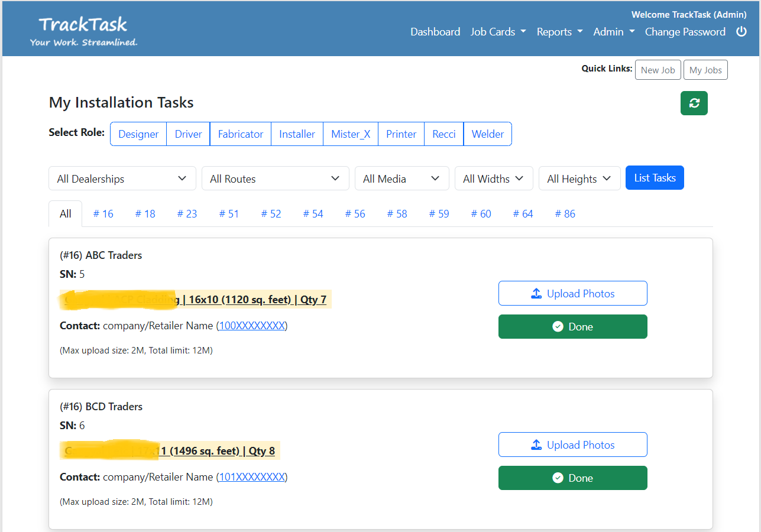The image size is (761, 532).
Task: Click the power logout icon
Action: (741, 32)
